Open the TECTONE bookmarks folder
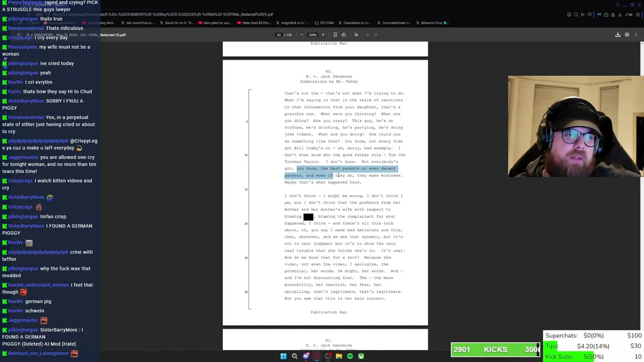The image size is (644, 362). [324, 23]
